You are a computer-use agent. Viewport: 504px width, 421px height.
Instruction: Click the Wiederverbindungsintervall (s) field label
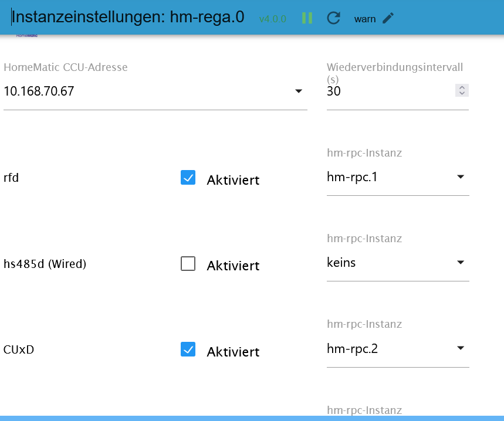395,73
